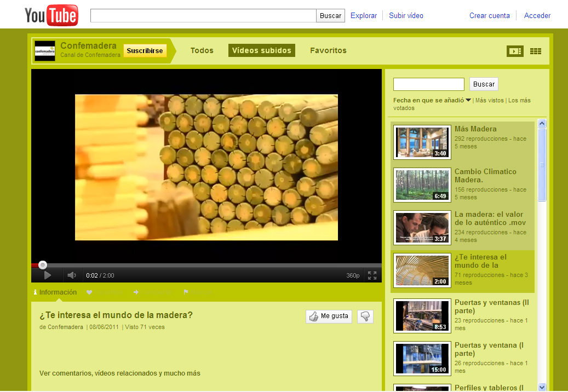Viewport: 568px width, 392px height.
Task: Enter fullscreen mode on the player
Action: click(372, 275)
